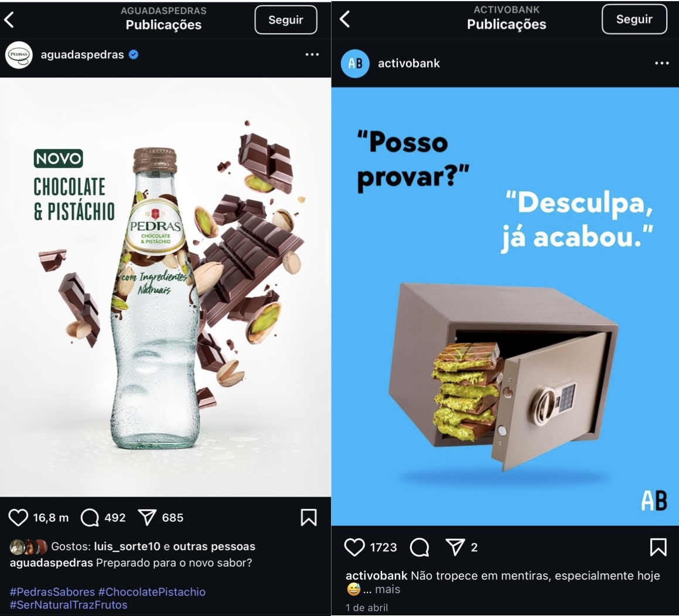Image resolution: width=679 pixels, height=616 pixels.
Task: Open the aguadaspedras profile picture
Action: [x=19, y=55]
